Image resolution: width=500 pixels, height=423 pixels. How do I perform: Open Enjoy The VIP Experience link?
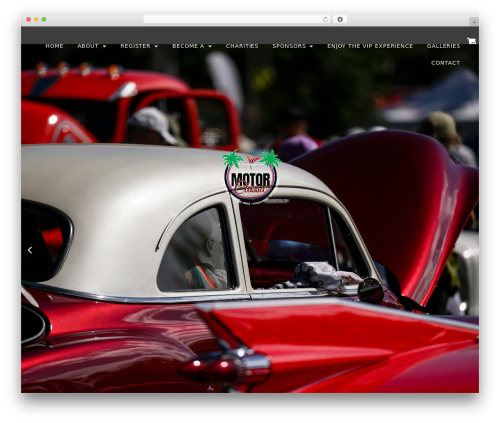click(x=370, y=46)
